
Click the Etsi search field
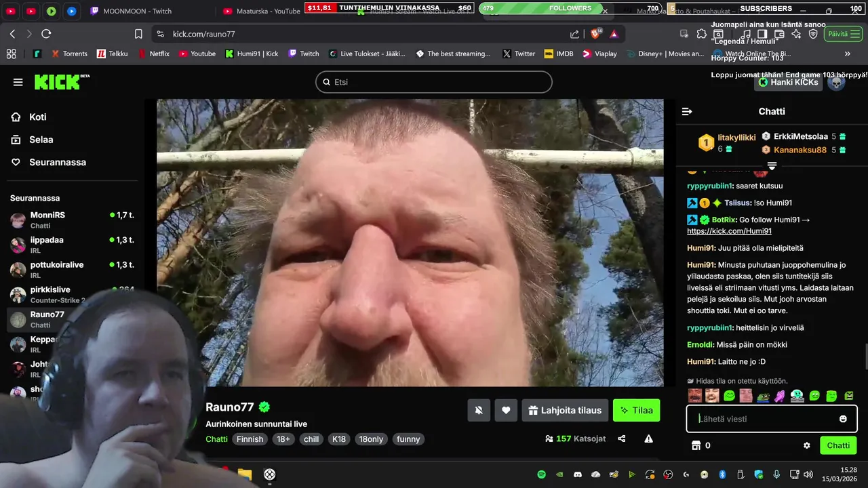coord(434,82)
